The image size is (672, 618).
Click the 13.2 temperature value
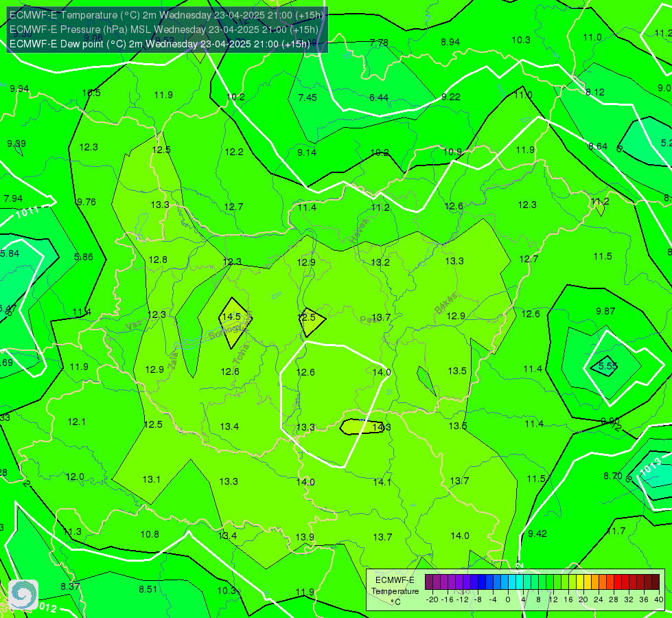[x=380, y=262]
